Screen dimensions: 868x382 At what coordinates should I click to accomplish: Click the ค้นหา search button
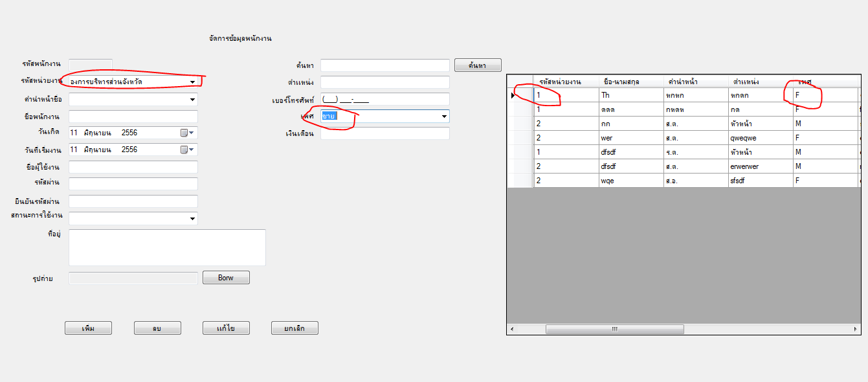click(478, 65)
